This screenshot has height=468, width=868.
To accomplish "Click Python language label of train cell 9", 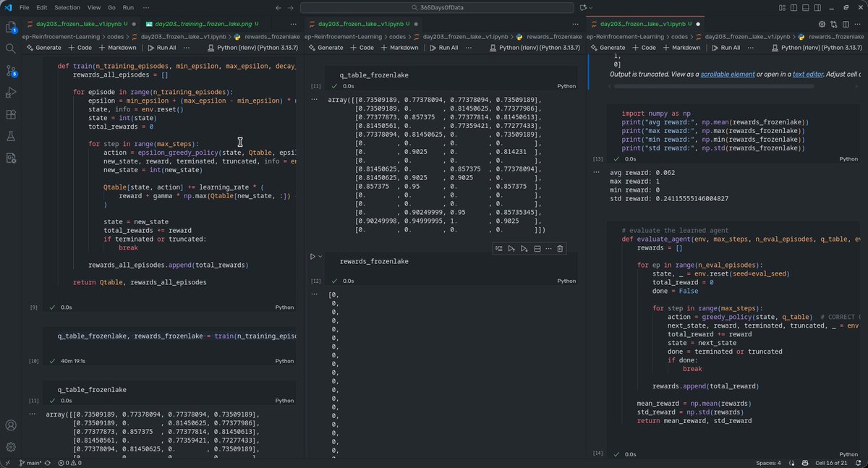I will [x=284, y=307].
